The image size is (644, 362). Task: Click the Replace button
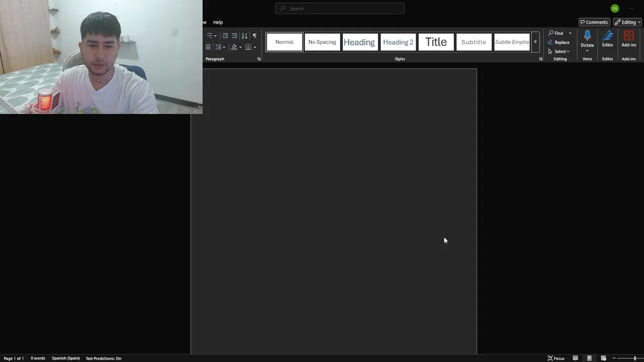[558, 42]
